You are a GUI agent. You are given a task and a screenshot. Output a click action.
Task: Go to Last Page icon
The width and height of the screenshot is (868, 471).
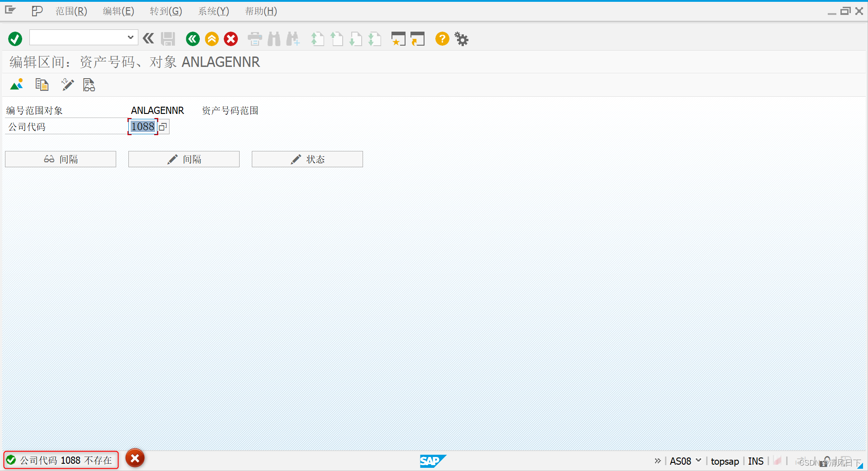click(x=375, y=39)
